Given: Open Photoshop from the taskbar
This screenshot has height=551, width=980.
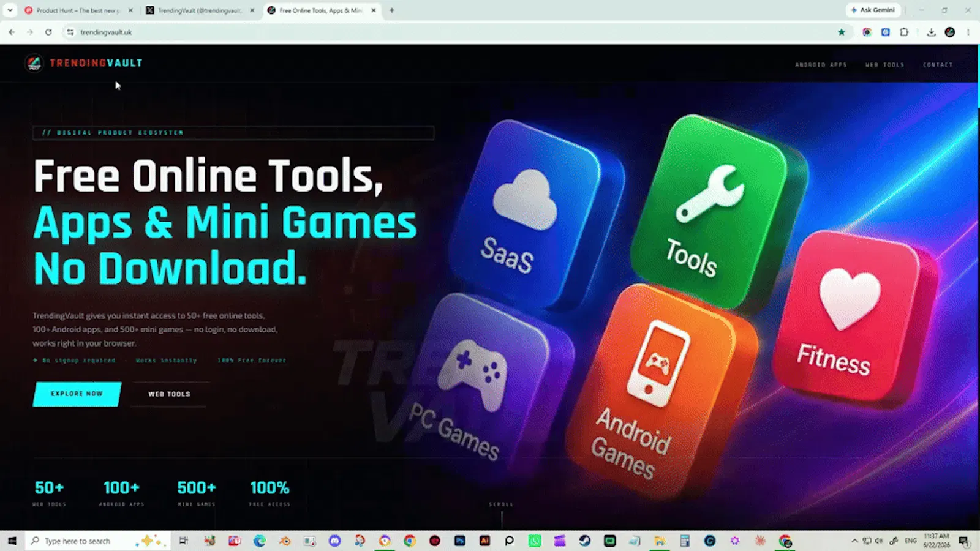Looking at the screenshot, I should pyautogui.click(x=460, y=541).
